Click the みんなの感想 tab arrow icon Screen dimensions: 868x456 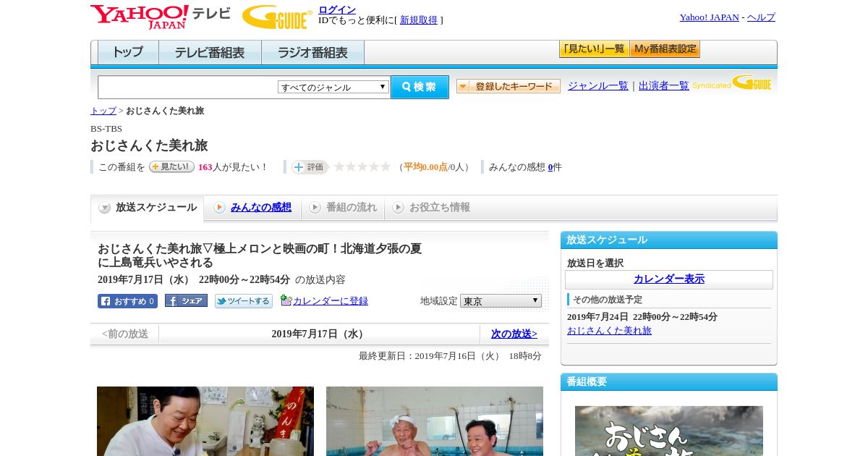click(x=219, y=208)
